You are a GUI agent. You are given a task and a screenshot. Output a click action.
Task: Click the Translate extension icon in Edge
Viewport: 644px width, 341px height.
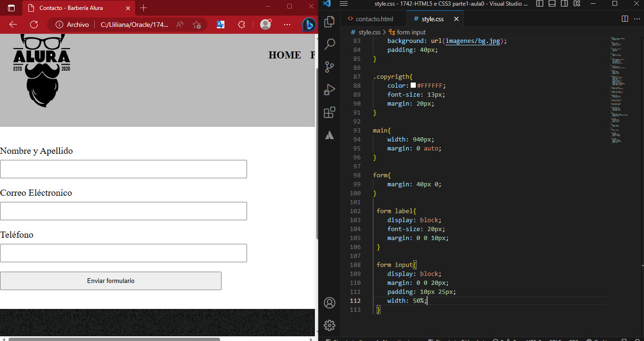[220, 25]
